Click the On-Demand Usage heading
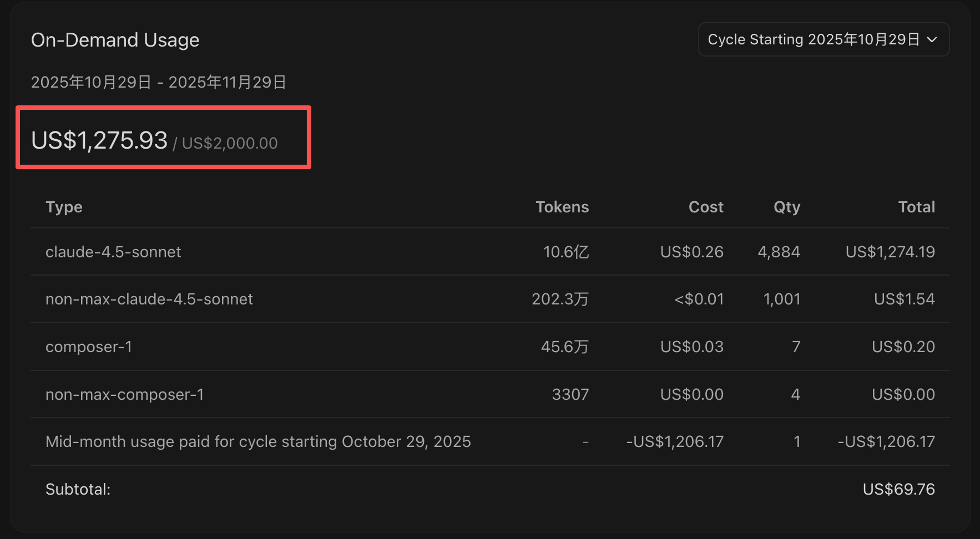 115,39
